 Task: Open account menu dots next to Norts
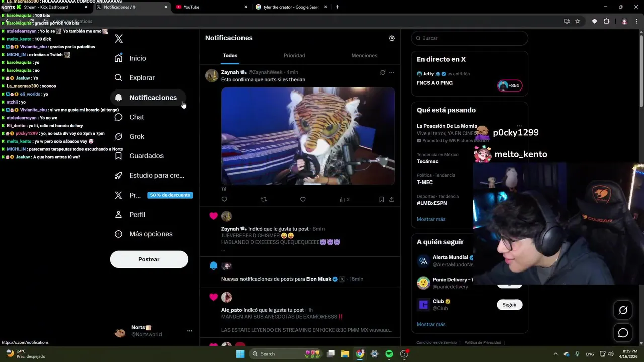tap(190, 331)
